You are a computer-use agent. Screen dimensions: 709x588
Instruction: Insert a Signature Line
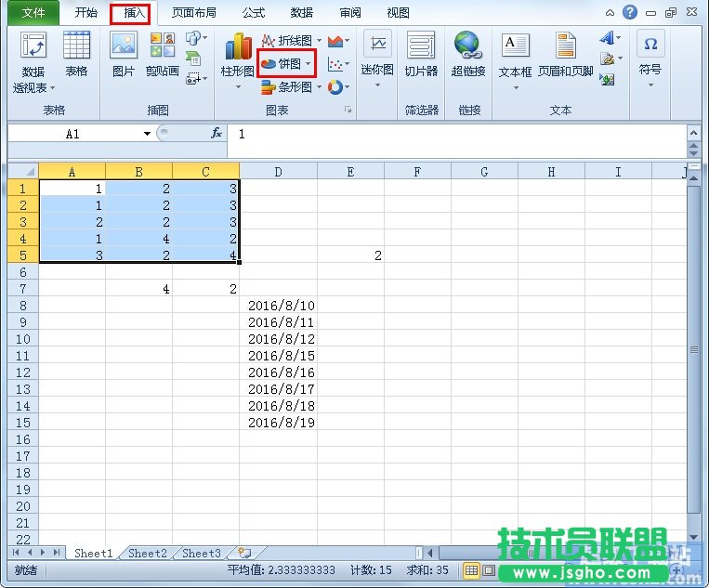pos(611,59)
